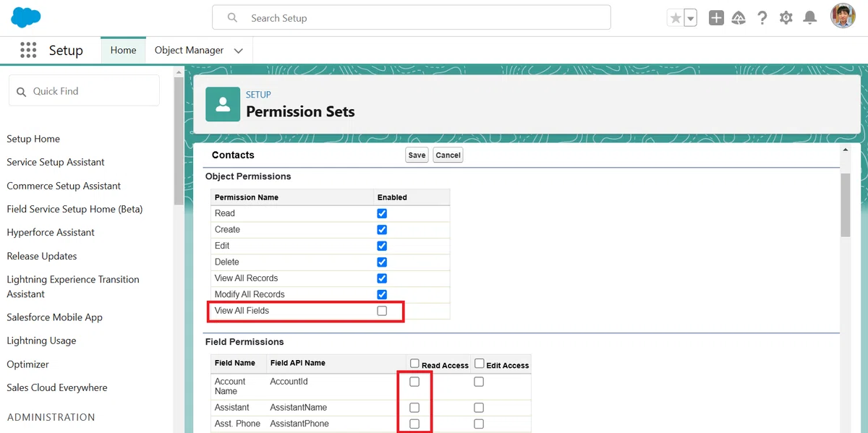
Task: Open the Trailhead guidance icon
Action: pyautogui.click(x=739, y=18)
